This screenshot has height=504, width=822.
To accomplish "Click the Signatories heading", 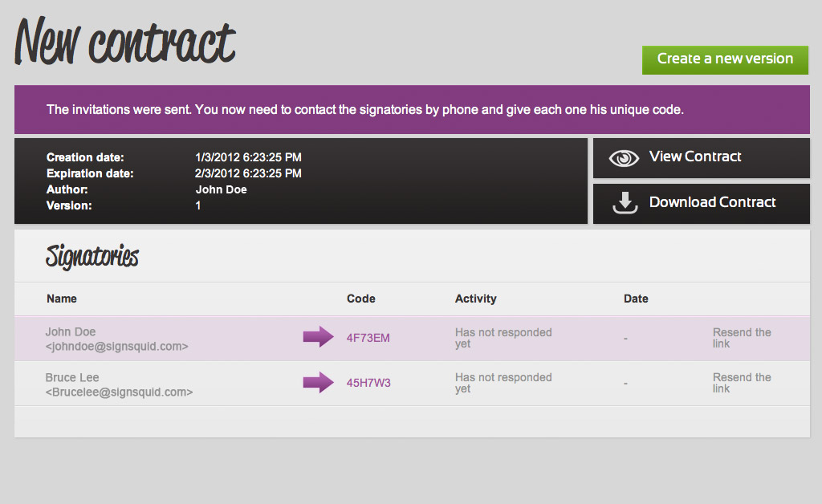I will (92, 257).
